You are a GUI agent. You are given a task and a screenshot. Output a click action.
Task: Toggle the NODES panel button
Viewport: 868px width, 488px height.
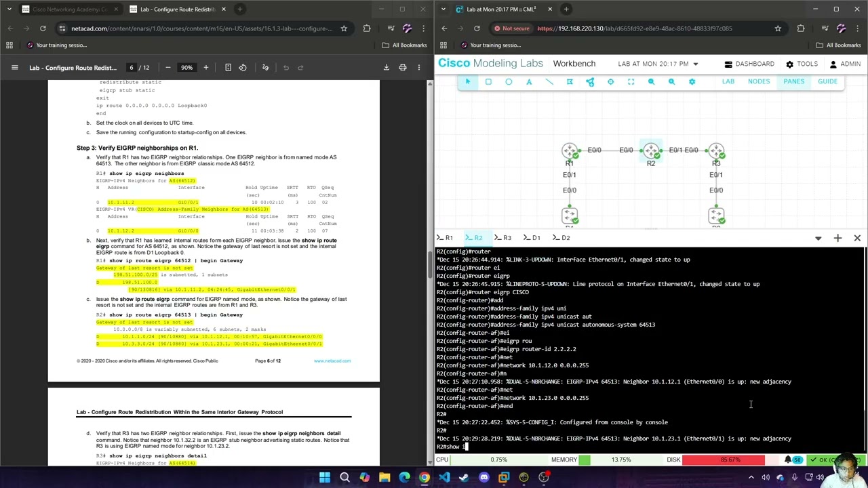(x=759, y=81)
